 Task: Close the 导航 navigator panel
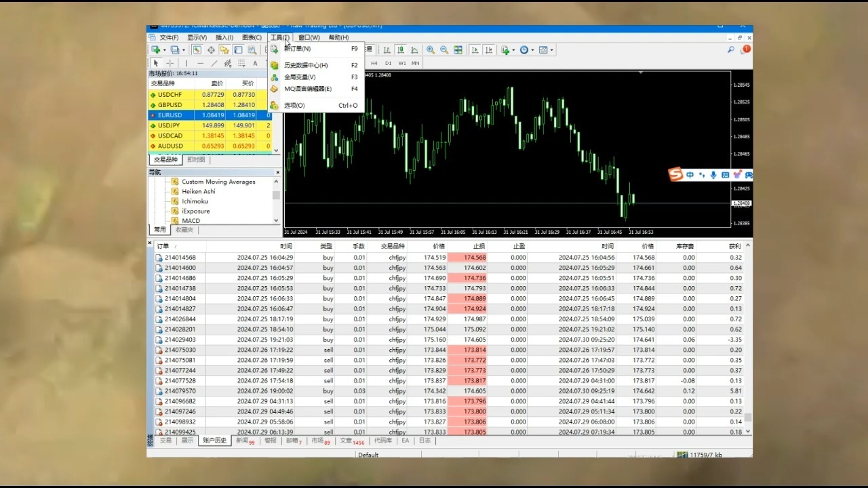point(277,172)
